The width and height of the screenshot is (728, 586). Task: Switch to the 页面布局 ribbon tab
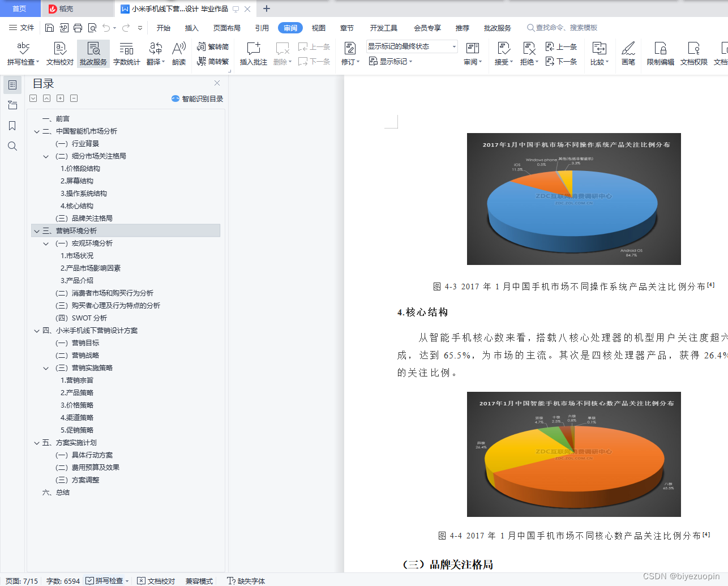coord(227,28)
